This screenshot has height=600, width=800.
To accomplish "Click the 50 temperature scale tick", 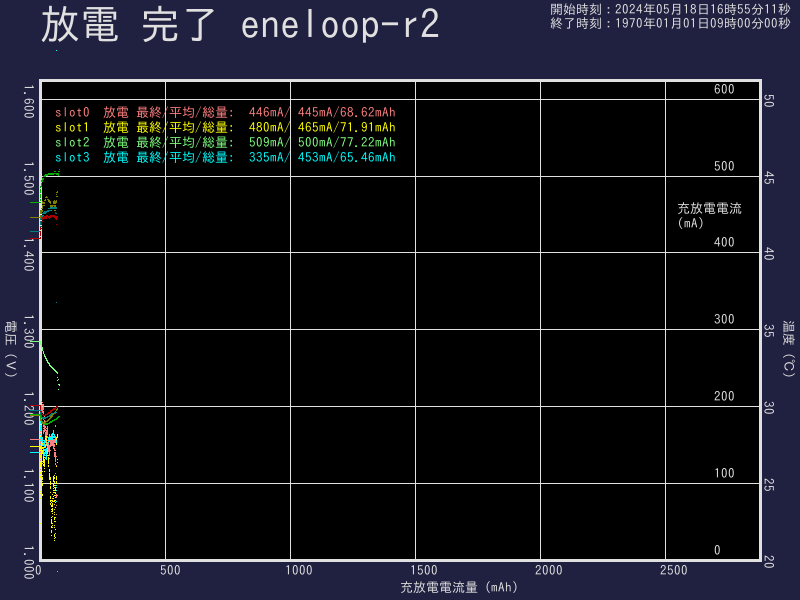I will pyautogui.click(x=769, y=102).
